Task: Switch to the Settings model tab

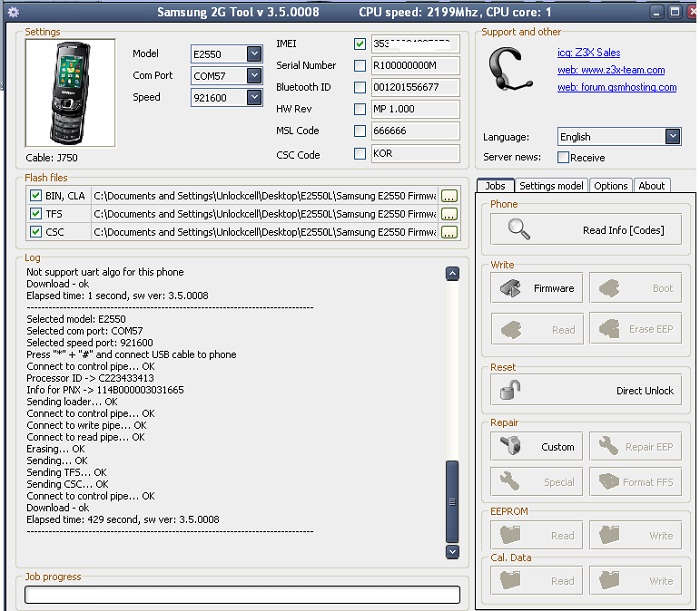Action: [551, 186]
